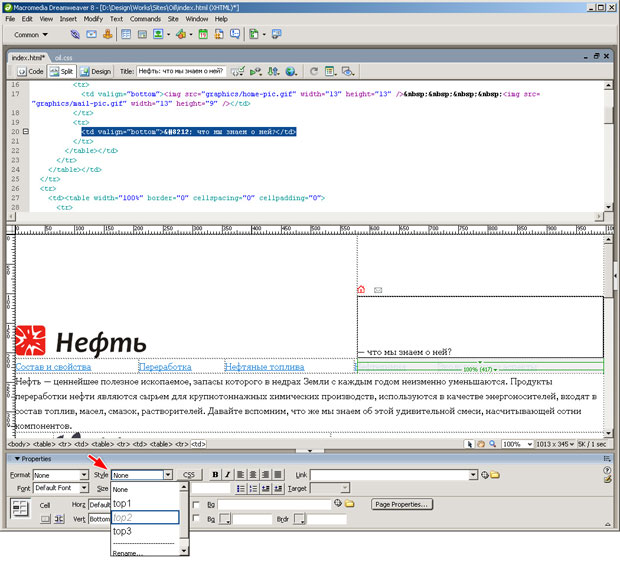Insert a table using Table icon
This screenshot has height=561, width=620.
point(127,34)
